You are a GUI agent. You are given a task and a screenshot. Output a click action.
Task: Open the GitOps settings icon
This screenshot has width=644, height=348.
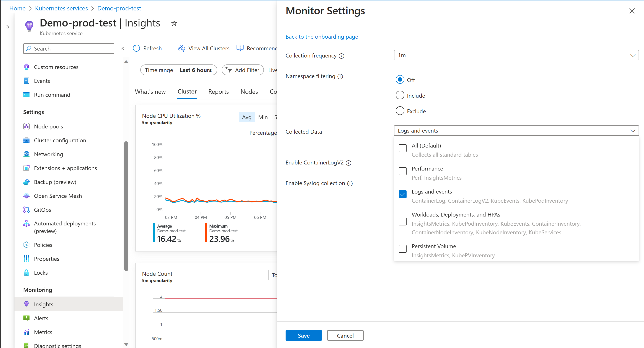pyautogui.click(x=26, y=210)
